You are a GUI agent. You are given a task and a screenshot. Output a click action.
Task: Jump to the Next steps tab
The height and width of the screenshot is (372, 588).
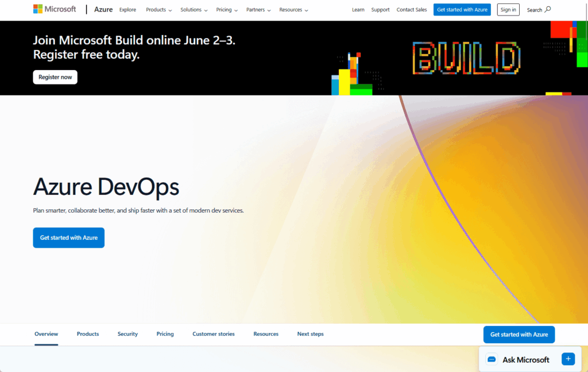(310, 334)
